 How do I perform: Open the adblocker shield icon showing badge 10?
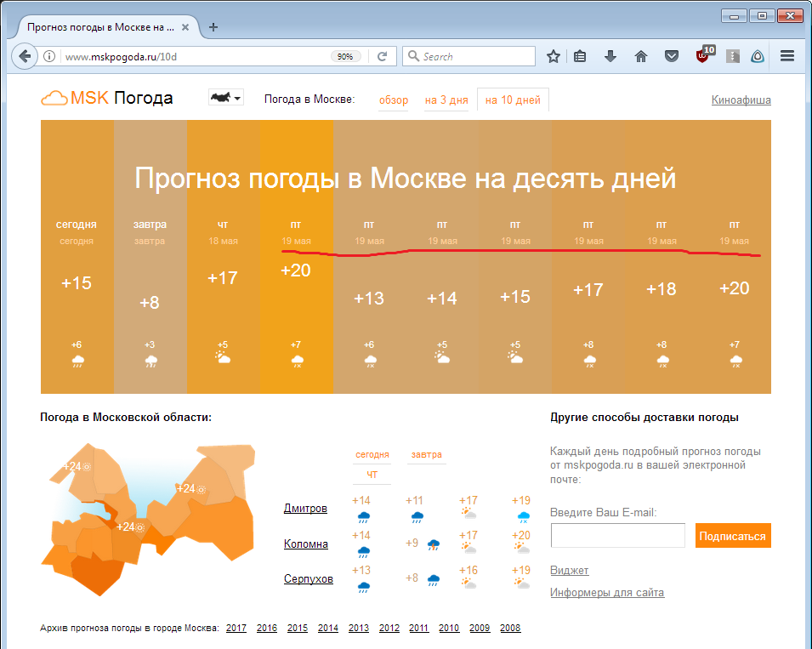point(702,55)
